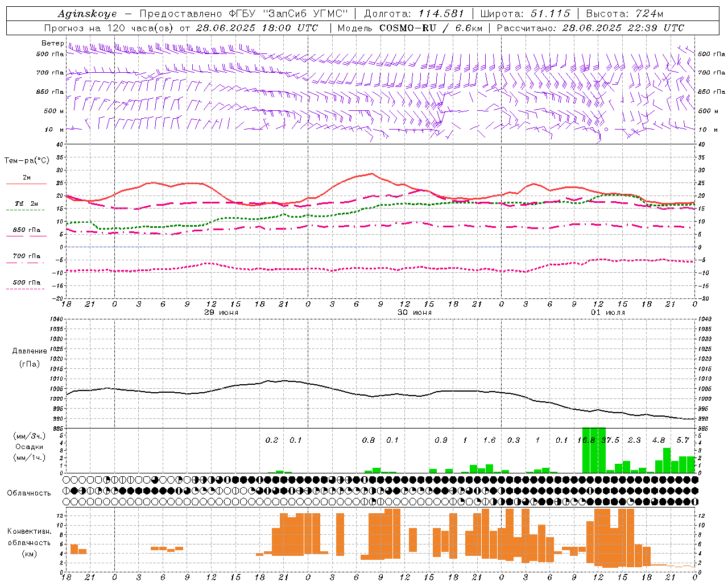Click the dashed line sample under the Td 2м legend
This screenshot has height=582, width=728.
tap(26, 210)
